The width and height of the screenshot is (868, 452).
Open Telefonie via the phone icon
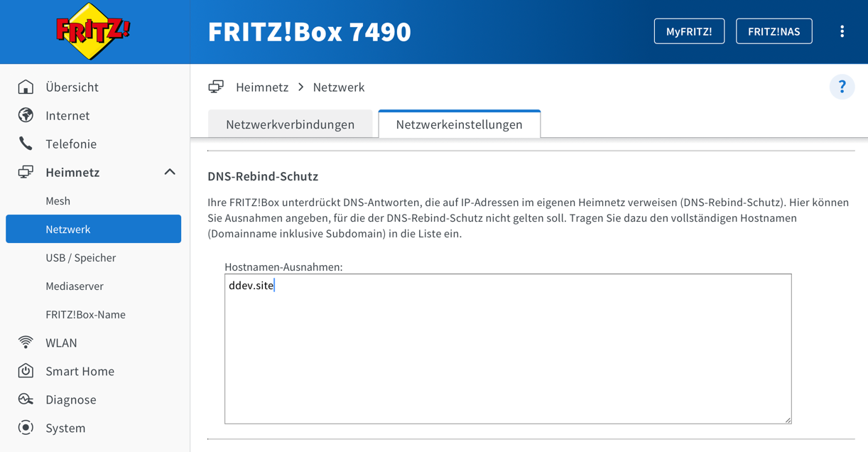pyautogui.click(x=26, y=144)
